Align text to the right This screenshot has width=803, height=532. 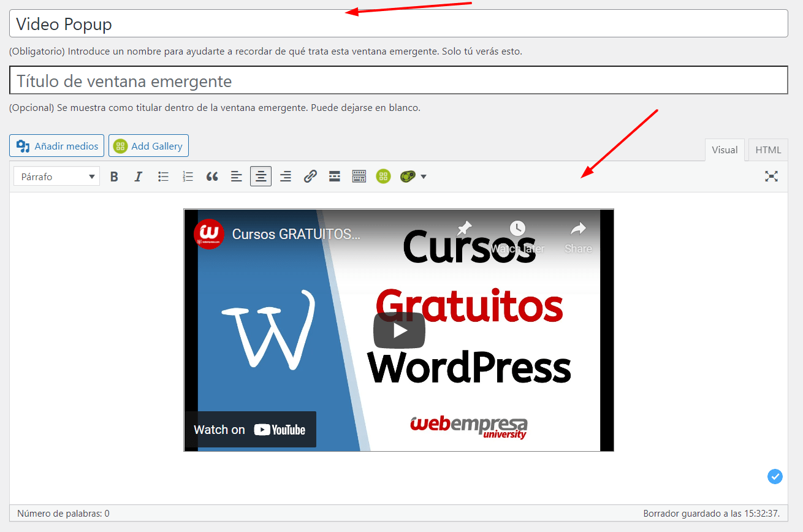(x=286, y=177)
